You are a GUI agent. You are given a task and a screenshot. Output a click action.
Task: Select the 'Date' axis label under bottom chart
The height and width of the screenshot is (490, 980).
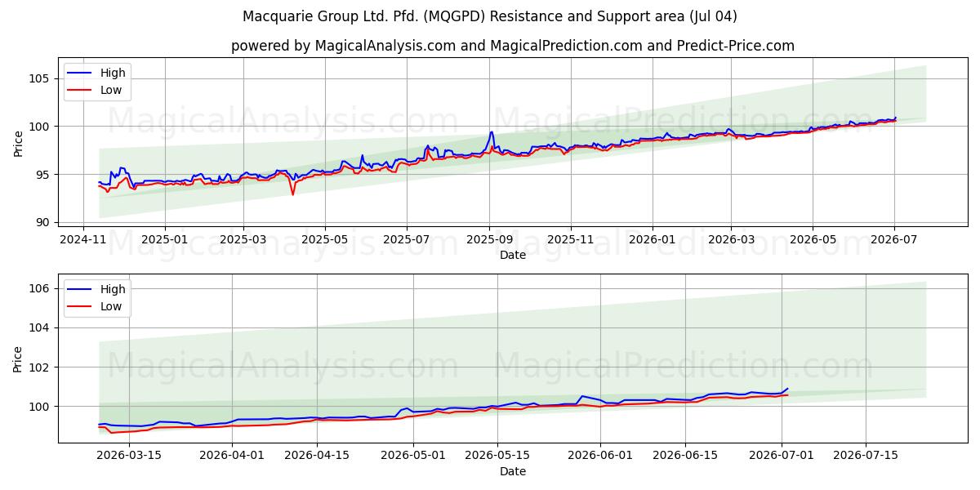513,471
